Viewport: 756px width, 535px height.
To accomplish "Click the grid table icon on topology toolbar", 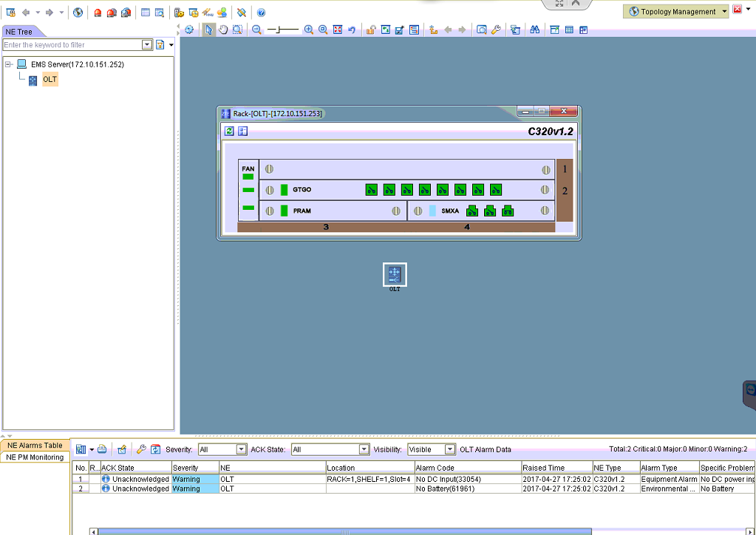I will [570, 30].
